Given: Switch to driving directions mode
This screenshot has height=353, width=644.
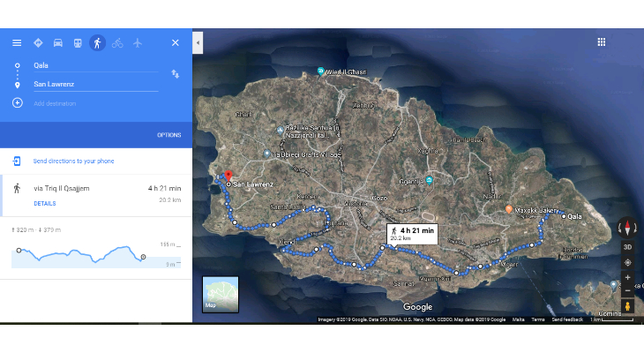Looking at the screenshot, I should tap(58, 42).
